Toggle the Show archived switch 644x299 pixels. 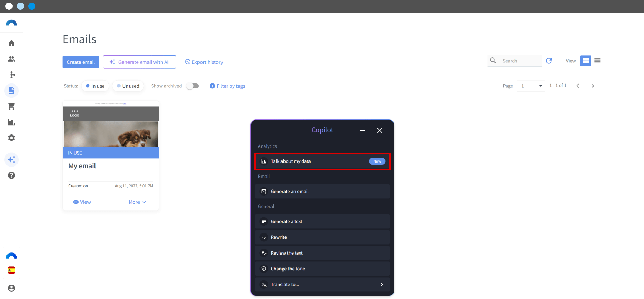point(192,86)
